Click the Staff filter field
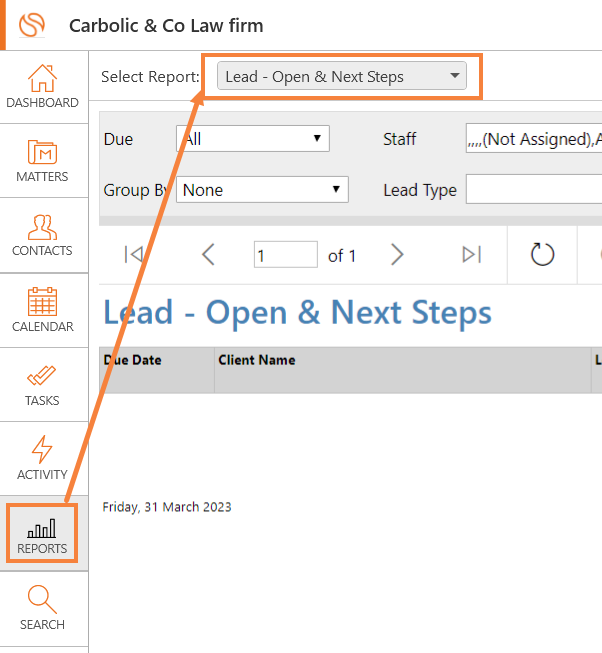 pos(534,138)
